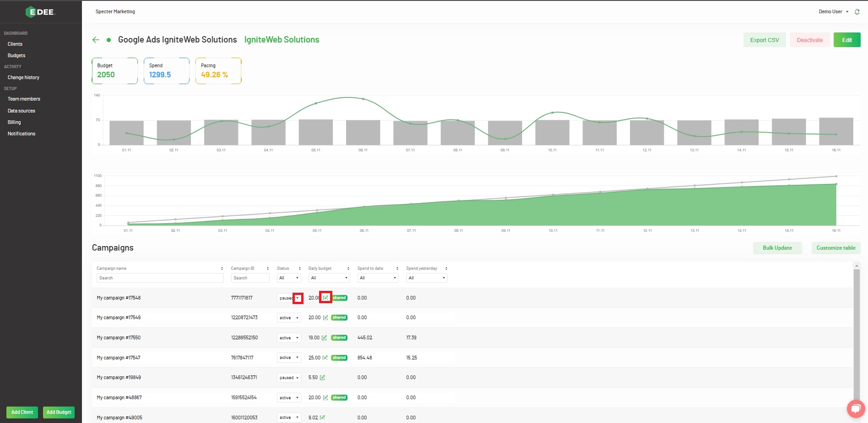Image resolution: width=868 pixels, height=423 pixels.
Task: Select spend yesterday value 17.39
Action: tap(411, 338)
